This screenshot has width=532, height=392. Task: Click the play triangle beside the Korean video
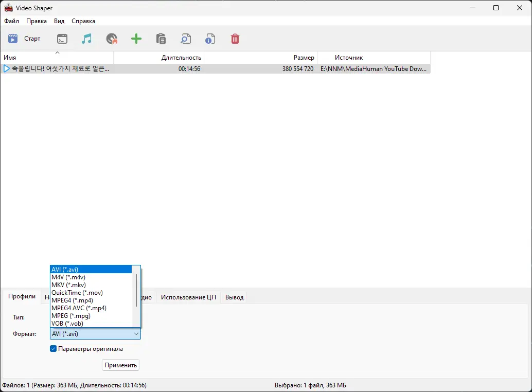click(x=6, y=68)
